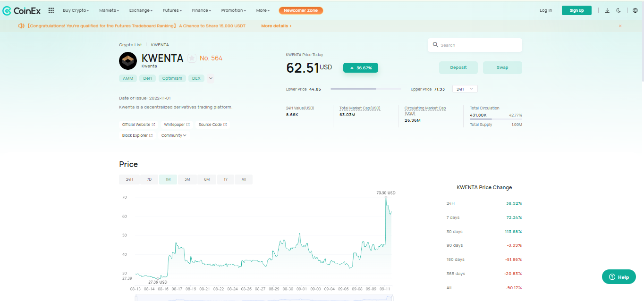Open the 24H price range dropdown

point(465,89)
